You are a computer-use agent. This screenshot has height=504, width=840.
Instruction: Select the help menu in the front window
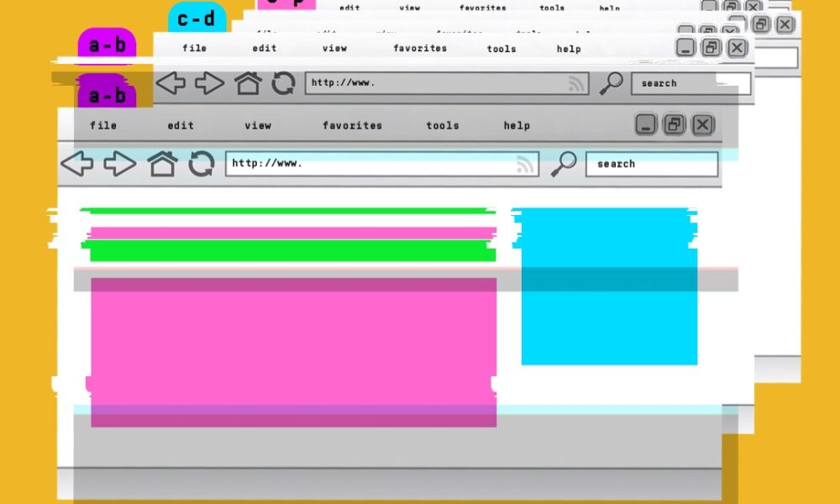517,126
